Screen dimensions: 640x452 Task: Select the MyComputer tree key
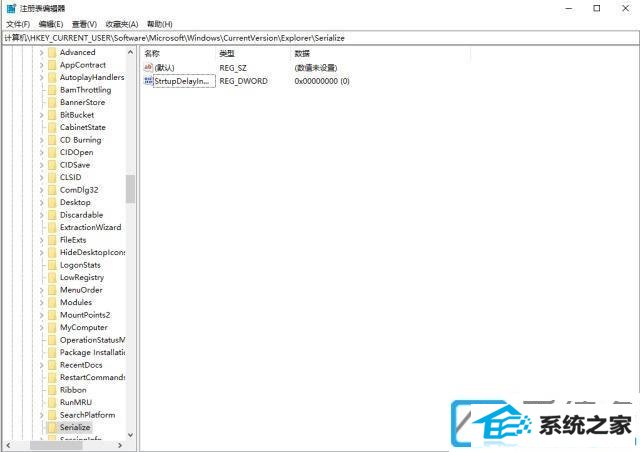[84, 327]
